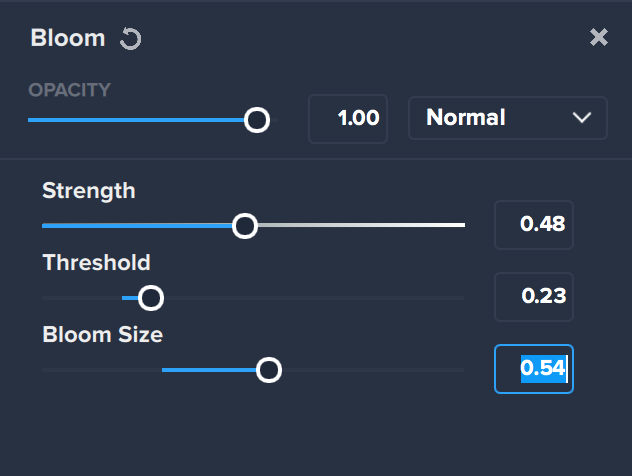Open the Normal blend mode dropdown
This screenshot has height=476, width=632.
(x=507, y=118)
